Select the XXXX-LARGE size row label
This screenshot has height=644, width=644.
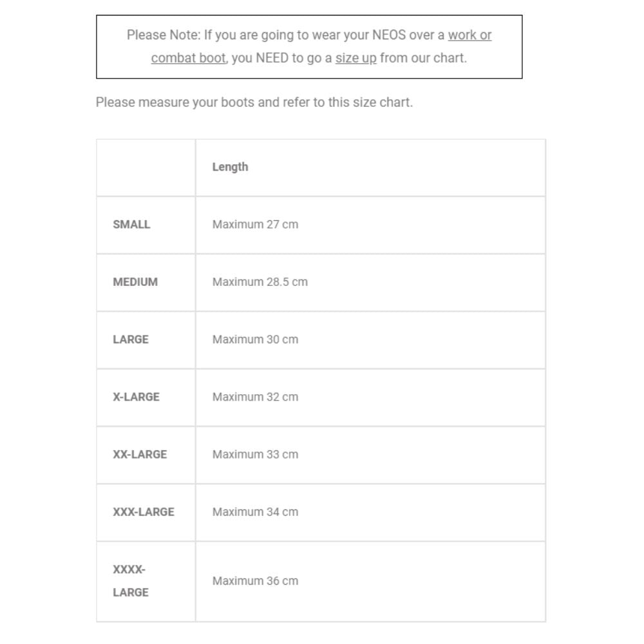click(x=131, y=581)
